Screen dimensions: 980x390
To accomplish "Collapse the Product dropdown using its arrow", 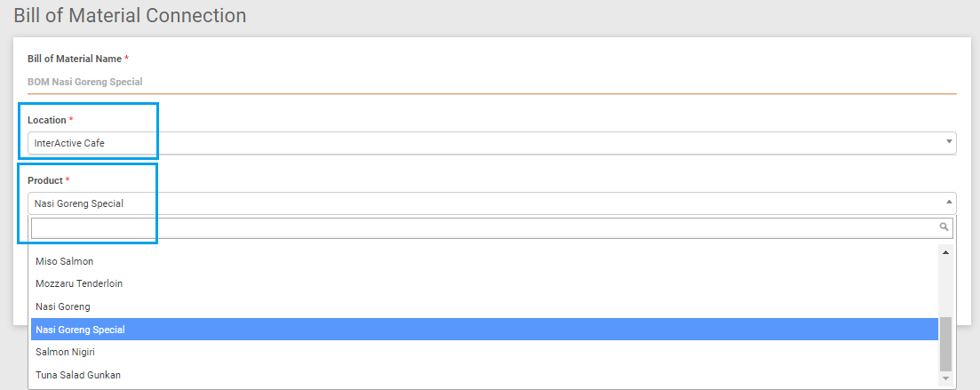I will 949,203.
